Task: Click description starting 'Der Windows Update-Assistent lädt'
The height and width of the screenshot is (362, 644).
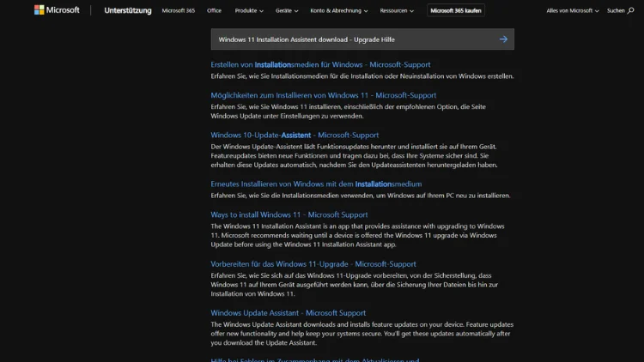Action: (354, 155)
